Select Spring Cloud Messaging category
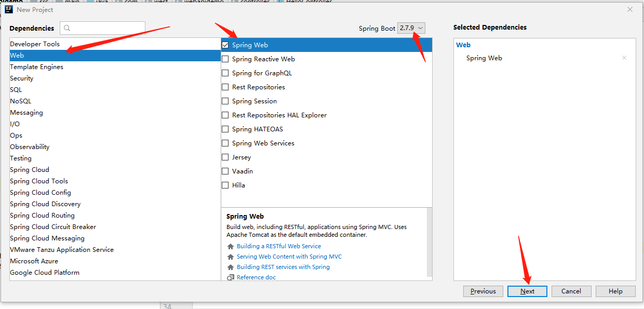 (x=115, y=238)
